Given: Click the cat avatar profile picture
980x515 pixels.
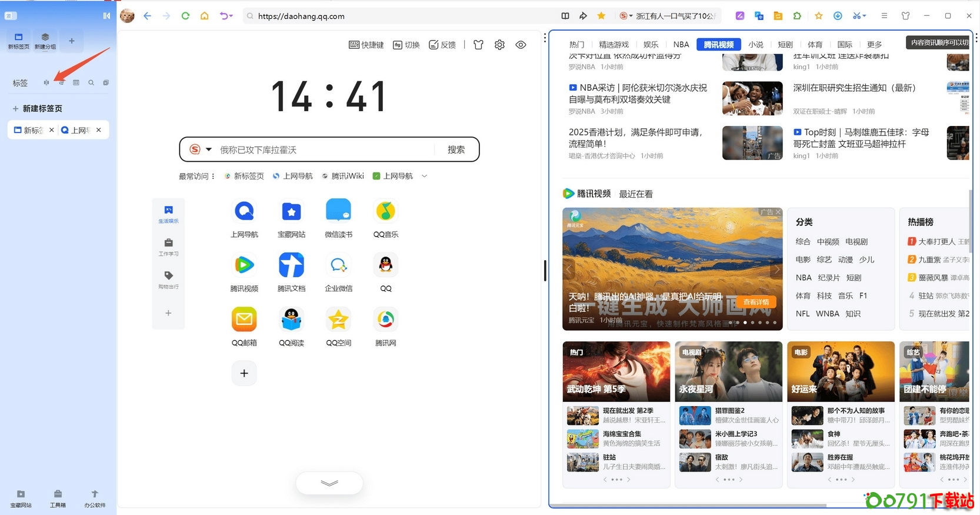Looking at the screenshot, I should click(x=127, y=16).
